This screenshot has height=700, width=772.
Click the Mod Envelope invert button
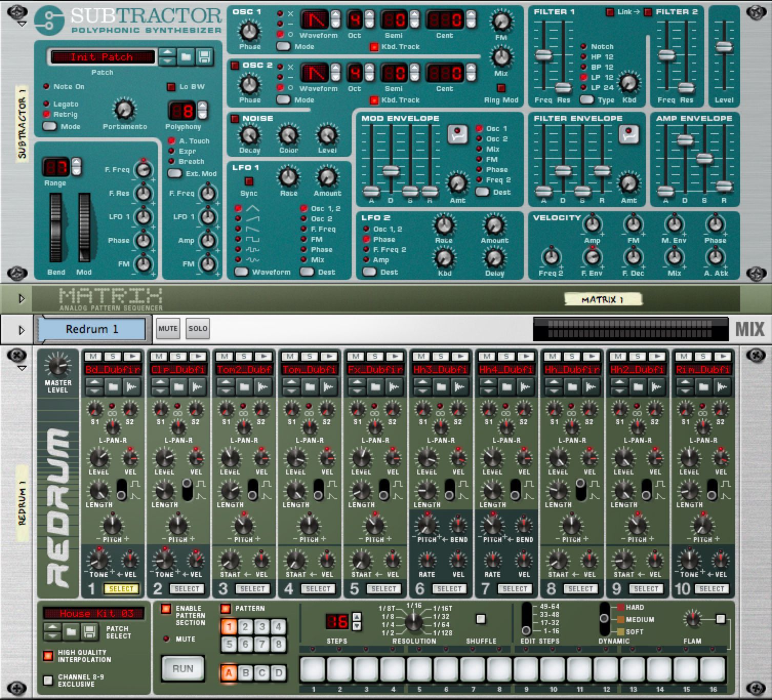coord(457,134)
